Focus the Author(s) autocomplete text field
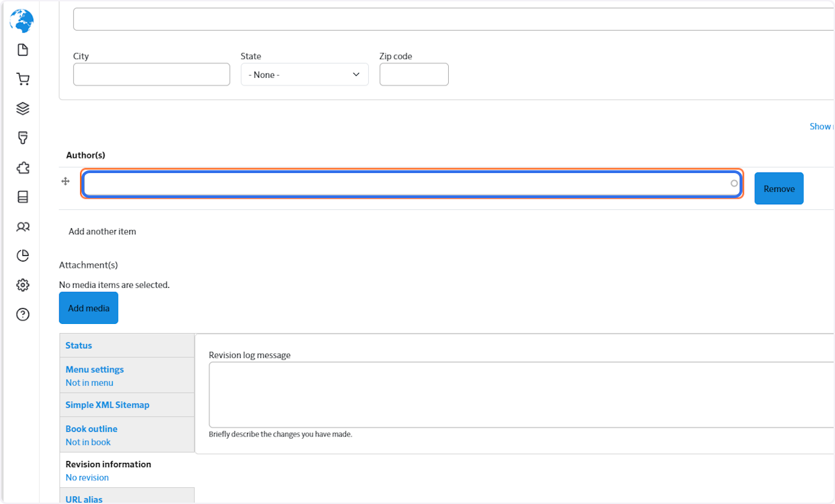Image resolution: width=835 pixels, height=504 pixels. pos(412,184)
